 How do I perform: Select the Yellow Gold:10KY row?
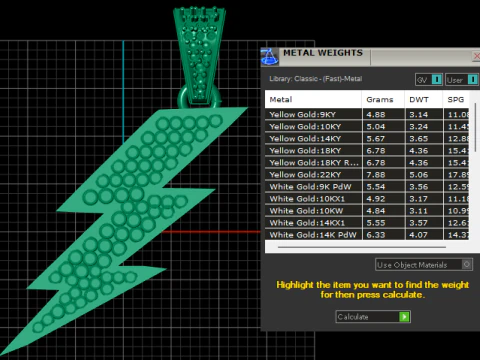[x=367, y=126]
